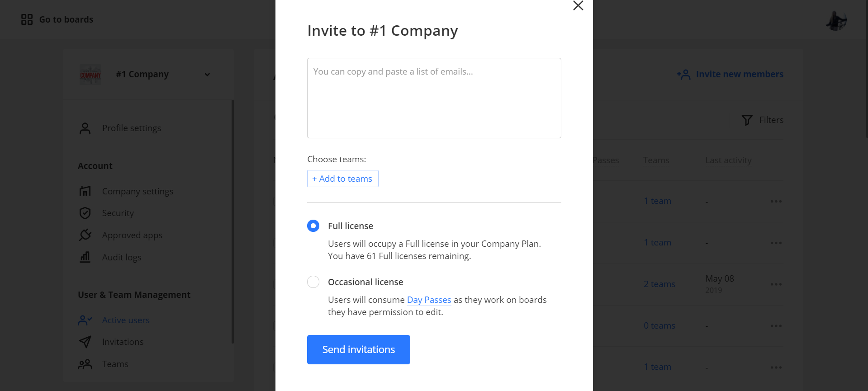Click the emails list text area
This screenshot has width=868, height=391.
coord(434,98)
